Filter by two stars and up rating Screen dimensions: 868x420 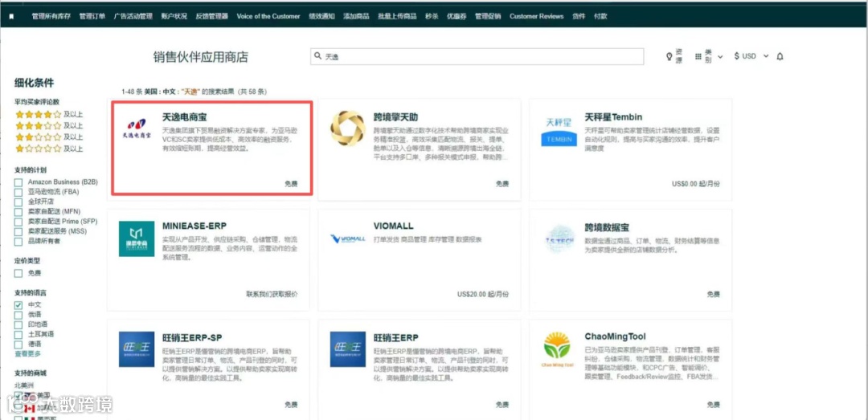(x=49, y=137)
